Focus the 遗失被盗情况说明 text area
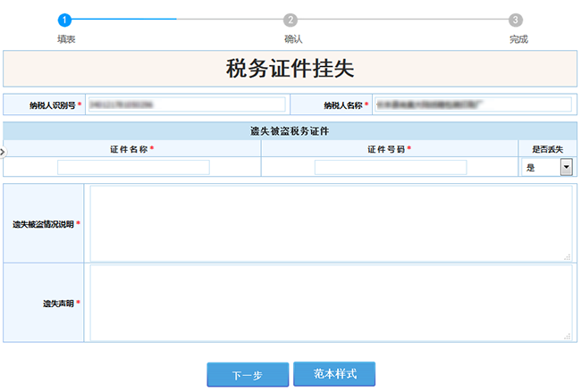This screenshot has height=392, width=581. pos(331,223)
